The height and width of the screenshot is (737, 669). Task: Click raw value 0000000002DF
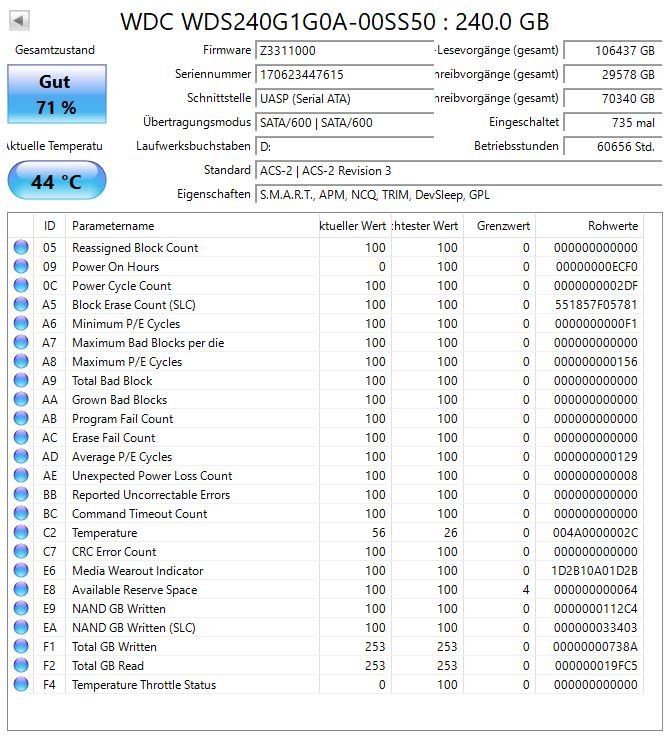click(596, 286)
